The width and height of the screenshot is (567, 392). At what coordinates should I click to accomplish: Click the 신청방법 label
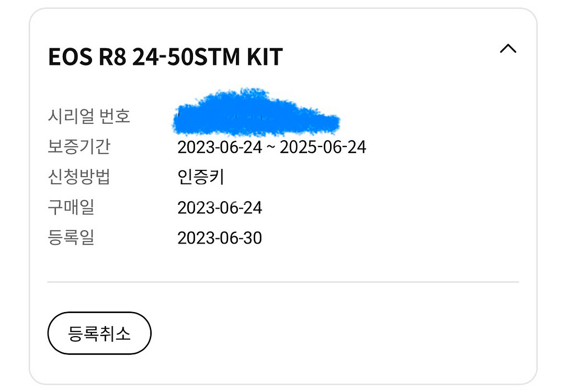(78, 177)
